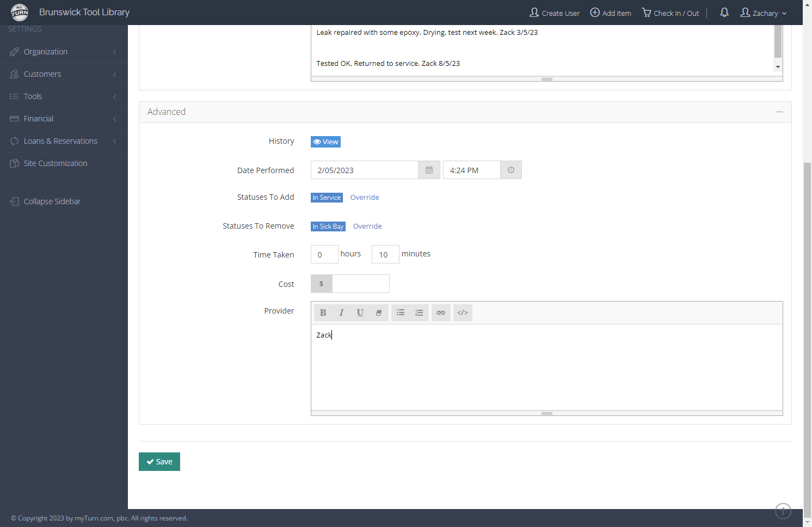
Task: Open the notifications bell
Action: coord(724,12)
